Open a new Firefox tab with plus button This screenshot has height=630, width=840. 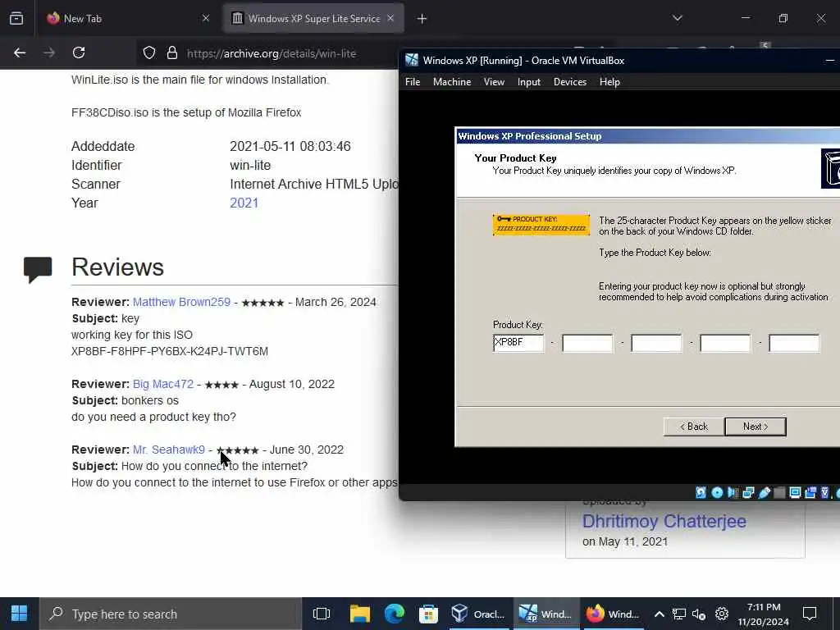point(422,19)
